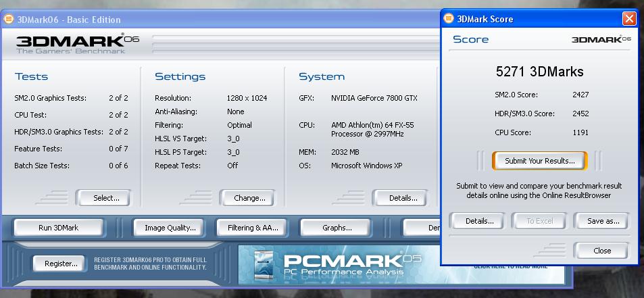Image resolution: width=644 pixels, height=298 pixels.
Task: Open Filtering & AA... settings
Action: pyautogui.click(x=253, y=228)
